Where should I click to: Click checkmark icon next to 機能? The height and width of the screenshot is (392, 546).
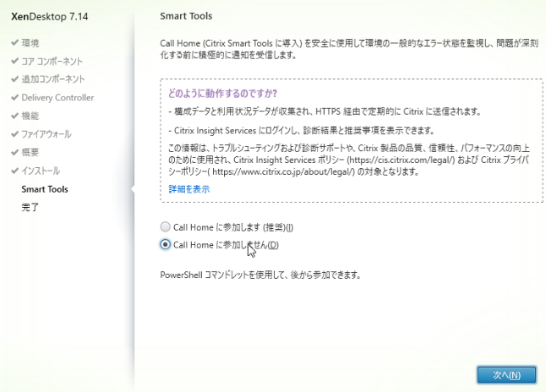(14, 116)
